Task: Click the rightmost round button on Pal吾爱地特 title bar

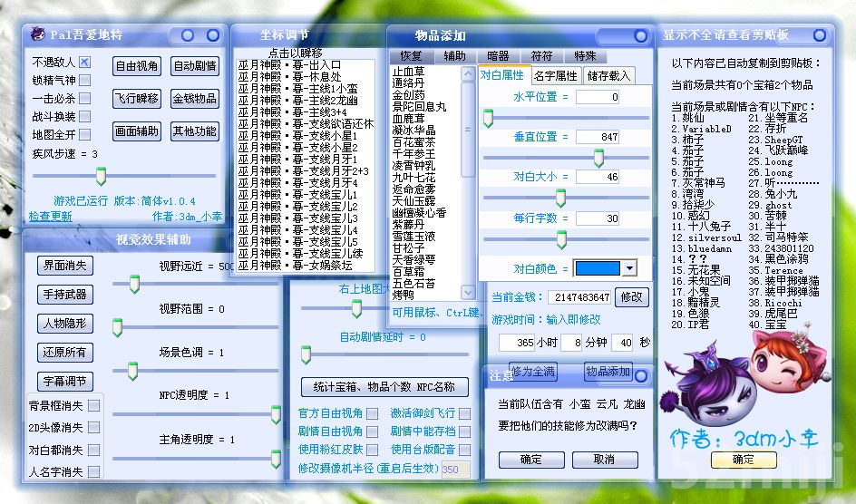Action: pyautogui.click(x=213, y=35)
